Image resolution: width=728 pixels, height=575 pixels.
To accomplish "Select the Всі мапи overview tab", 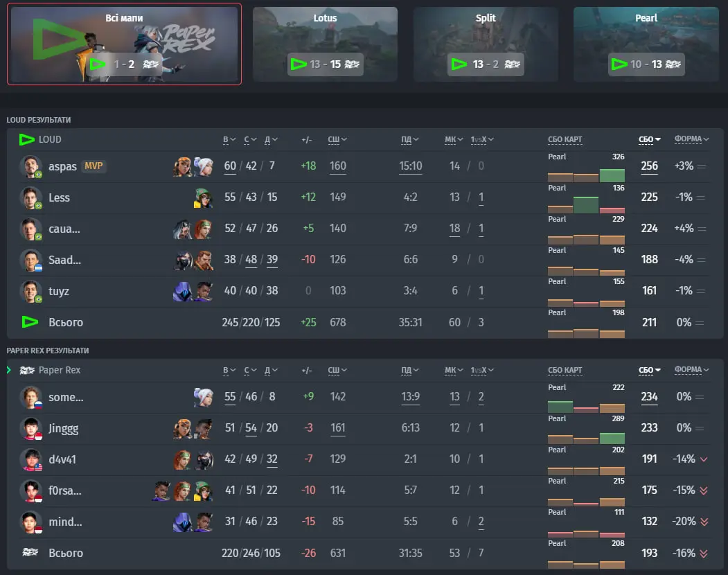I will (125, 44).
